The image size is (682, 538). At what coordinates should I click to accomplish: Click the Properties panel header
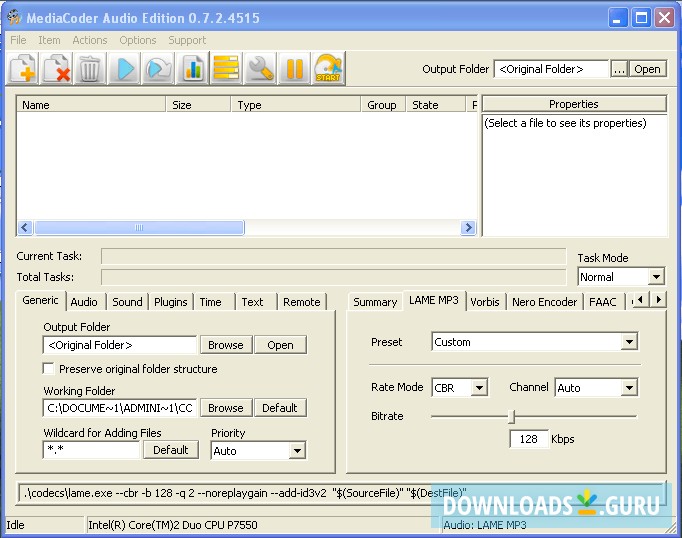click(x=574, y=104)
